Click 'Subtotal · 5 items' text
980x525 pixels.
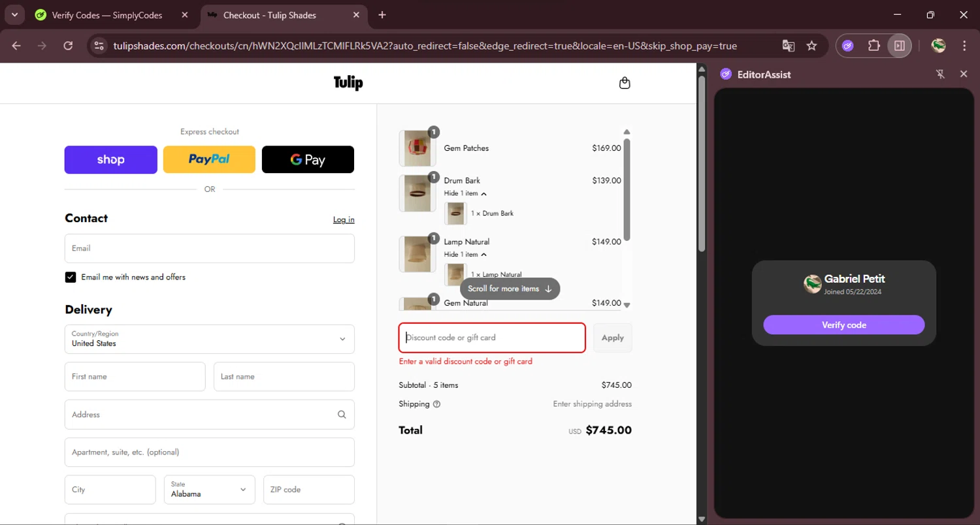click(429, 385)
